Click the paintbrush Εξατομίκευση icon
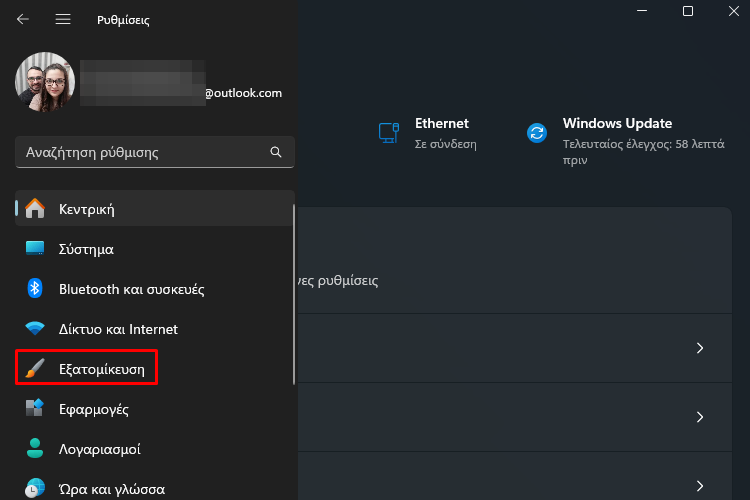Image resolution: width=750 pixels, height=500 pixels. click(x=35, y=368)
